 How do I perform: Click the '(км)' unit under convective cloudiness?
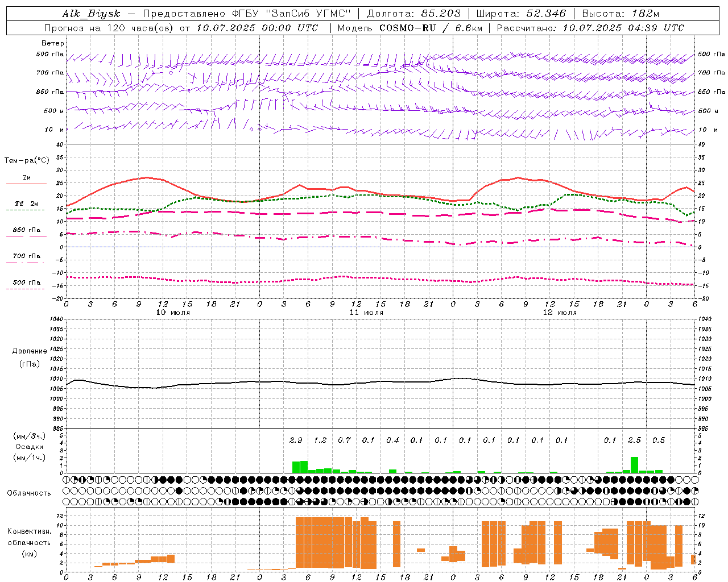tap(30, 554)
